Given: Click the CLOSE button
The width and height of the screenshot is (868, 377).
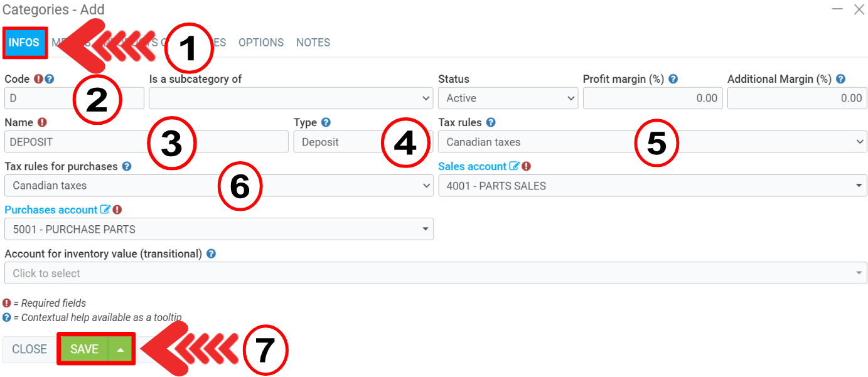Looking at the screenshot, I should click(29, 349).
